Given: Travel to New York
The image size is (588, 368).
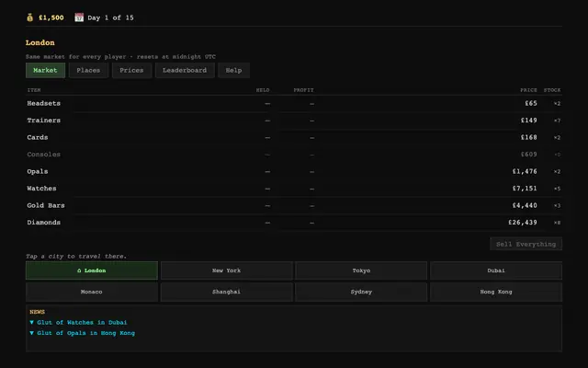Looking at the screenshot, I should click(227, 270).
